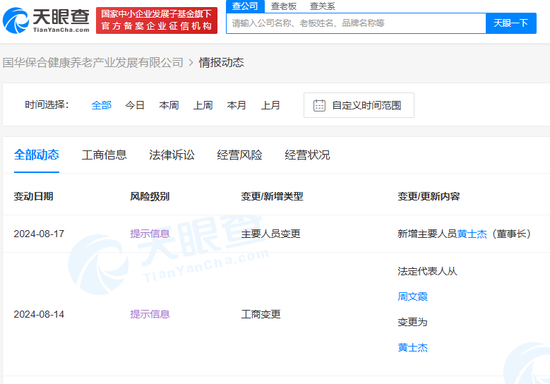The width and height of the screenshot is (550, 384).
Task: Click the 变更/更新内容 column header
Action: pyautogui.click(x=429, y=196)
